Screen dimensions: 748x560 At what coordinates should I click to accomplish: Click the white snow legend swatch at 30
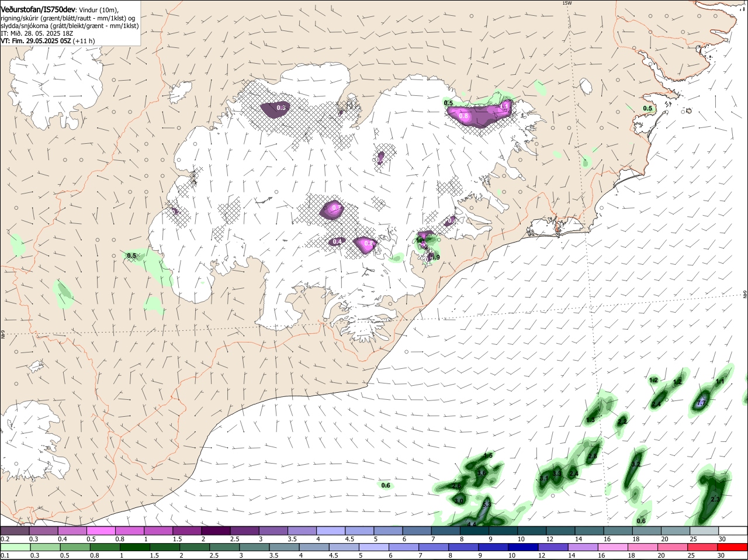click(733, 530)
